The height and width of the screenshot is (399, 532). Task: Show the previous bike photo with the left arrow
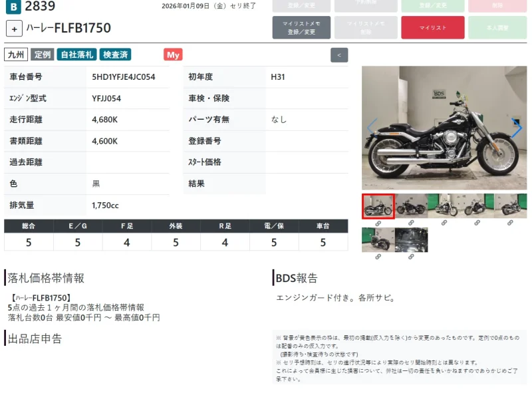372,128
